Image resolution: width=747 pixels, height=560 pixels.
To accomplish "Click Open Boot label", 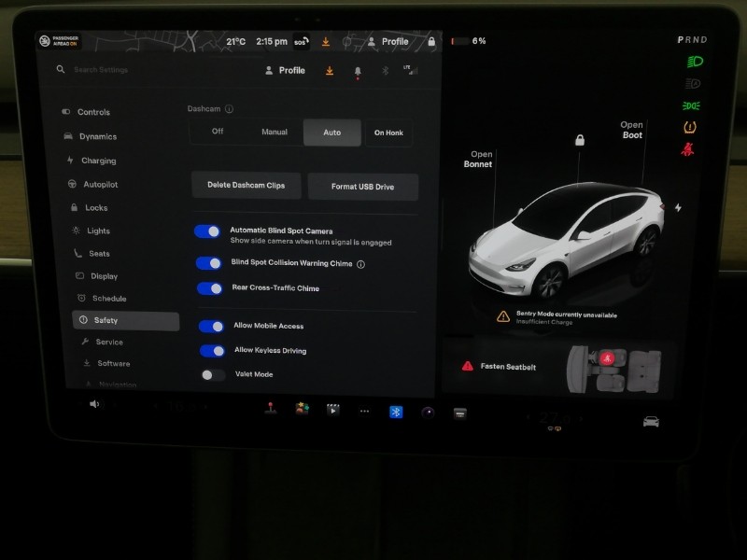I will pyautogui.click(x=632, y=130).
